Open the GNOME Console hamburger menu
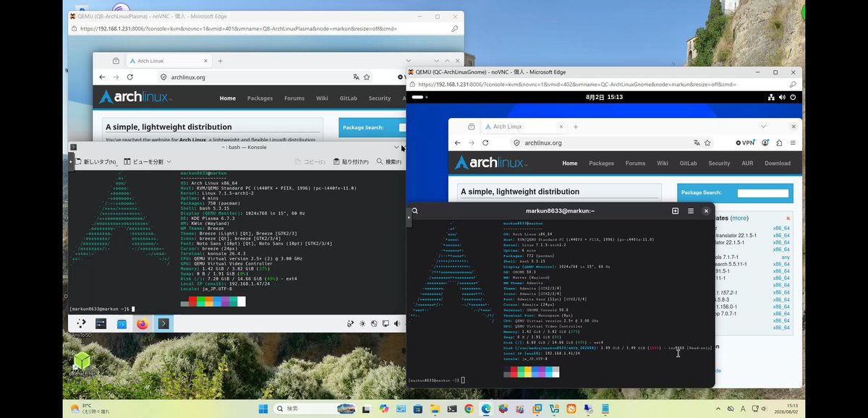The height and width of the screenshot is (418, 868). (x=691, y=211)
